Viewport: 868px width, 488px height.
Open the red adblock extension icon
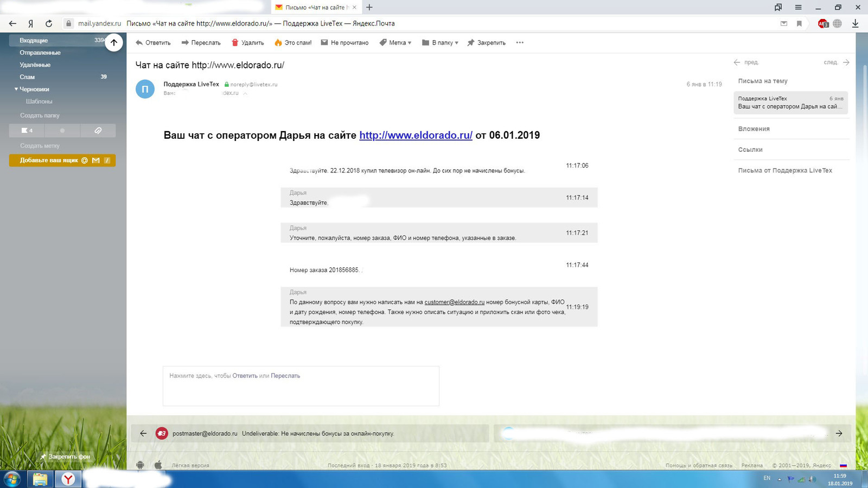(823, 23)
